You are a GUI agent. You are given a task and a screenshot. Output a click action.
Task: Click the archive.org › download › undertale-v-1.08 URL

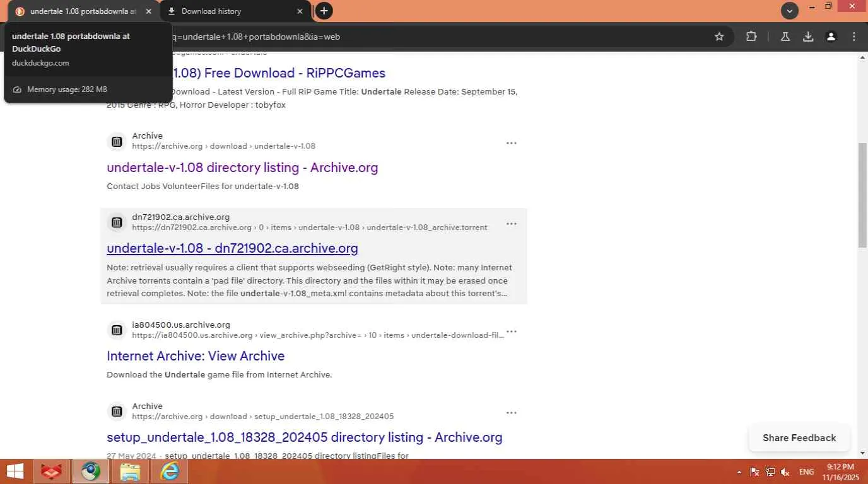pyautogui.click(x=223, y=146)
